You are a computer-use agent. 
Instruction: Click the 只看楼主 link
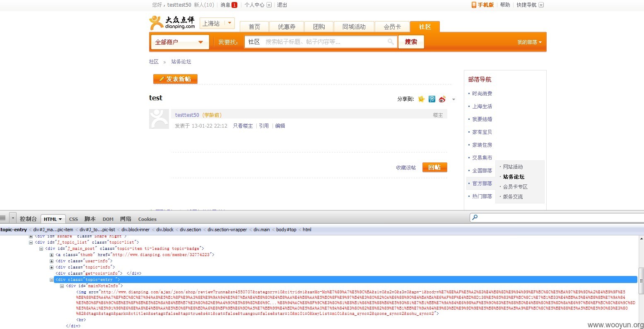pos(243,126)
